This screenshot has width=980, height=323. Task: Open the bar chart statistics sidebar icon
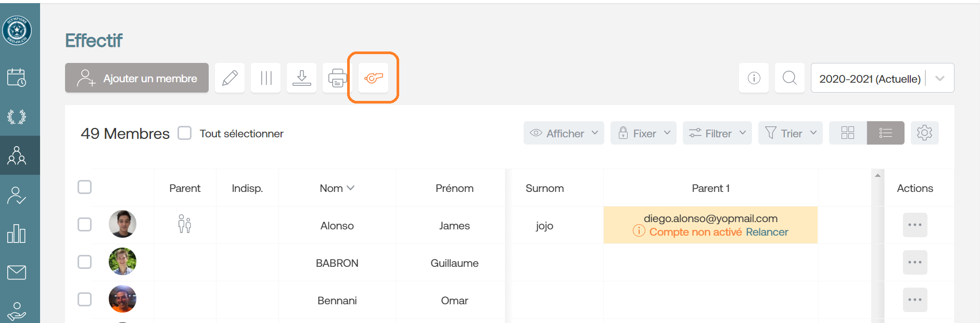point(17,234)
